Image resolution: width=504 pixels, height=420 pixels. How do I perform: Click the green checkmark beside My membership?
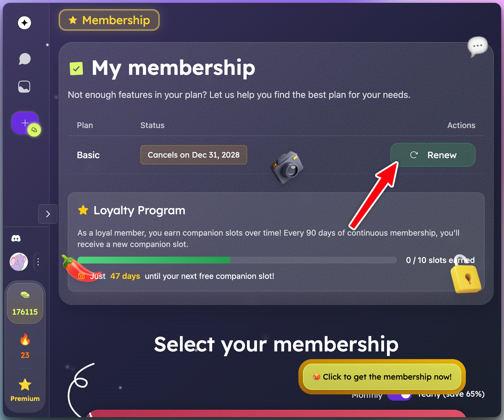[76, 68]
